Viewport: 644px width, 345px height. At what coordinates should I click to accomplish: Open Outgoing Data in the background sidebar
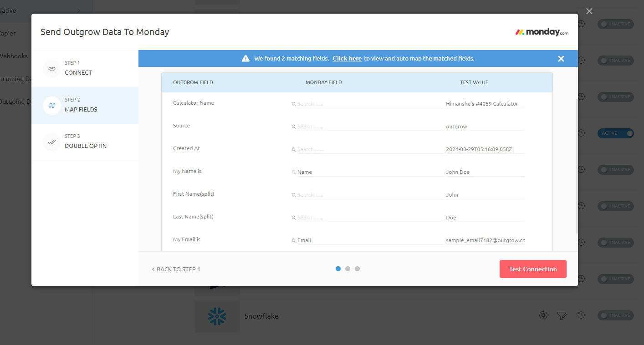15,101
